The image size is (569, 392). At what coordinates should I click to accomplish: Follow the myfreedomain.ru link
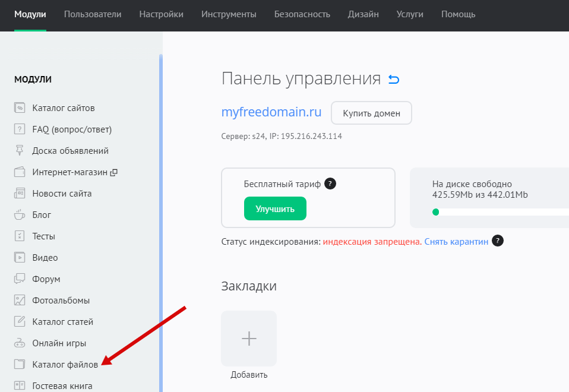[x=271, y=112]
